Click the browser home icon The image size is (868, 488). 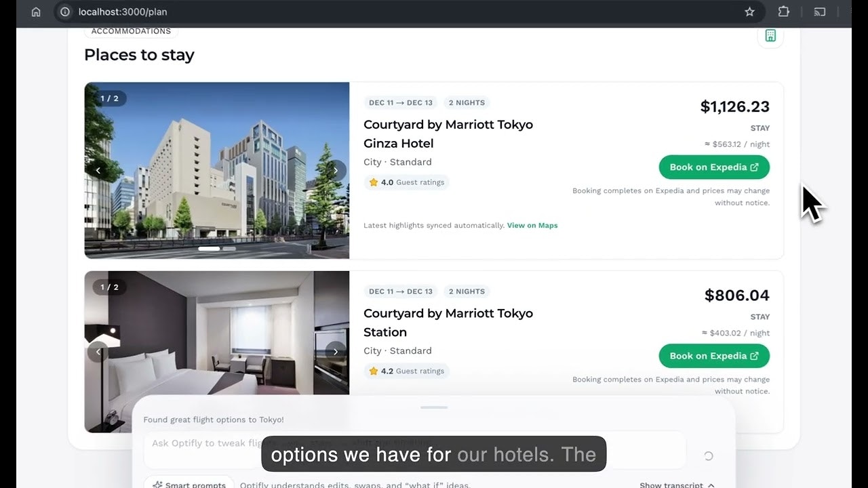point(36,12)
